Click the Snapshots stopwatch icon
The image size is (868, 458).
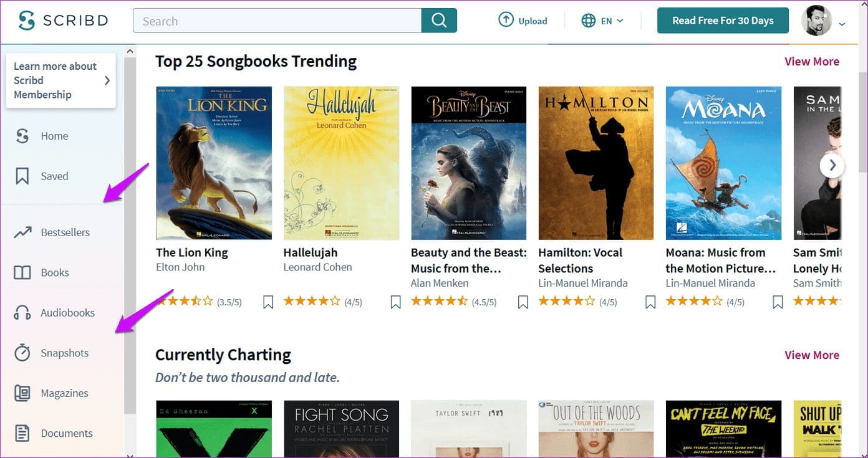click(22, 353)
